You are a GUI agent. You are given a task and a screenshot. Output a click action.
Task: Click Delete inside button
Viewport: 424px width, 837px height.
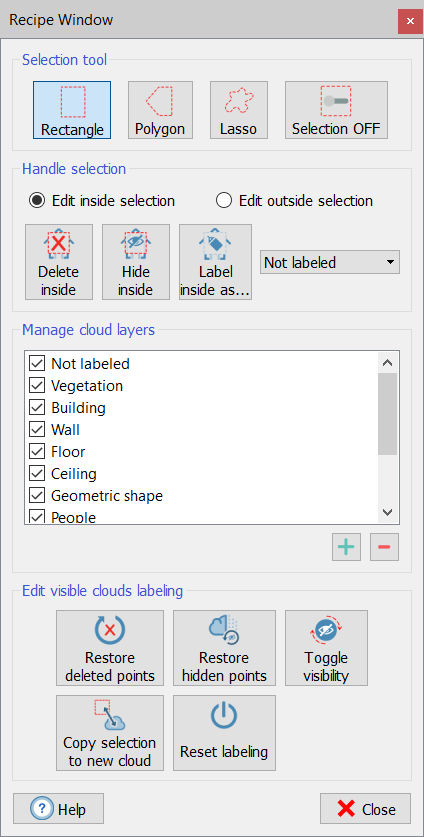coord(59,262)
